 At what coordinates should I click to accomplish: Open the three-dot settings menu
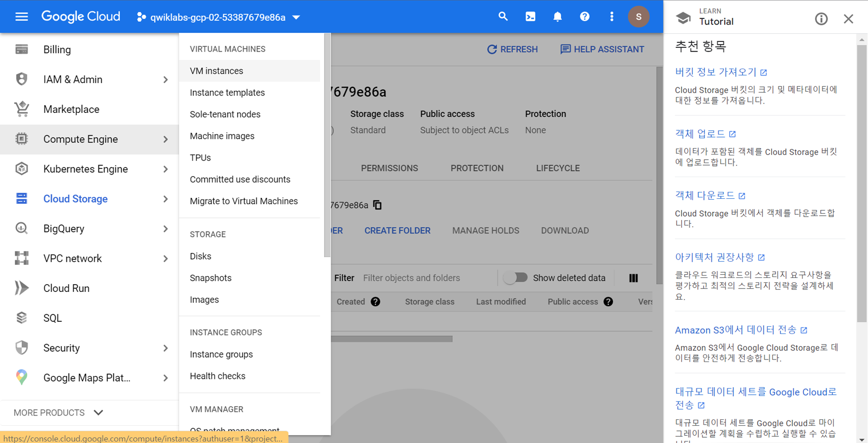click(x=611, y=17)
